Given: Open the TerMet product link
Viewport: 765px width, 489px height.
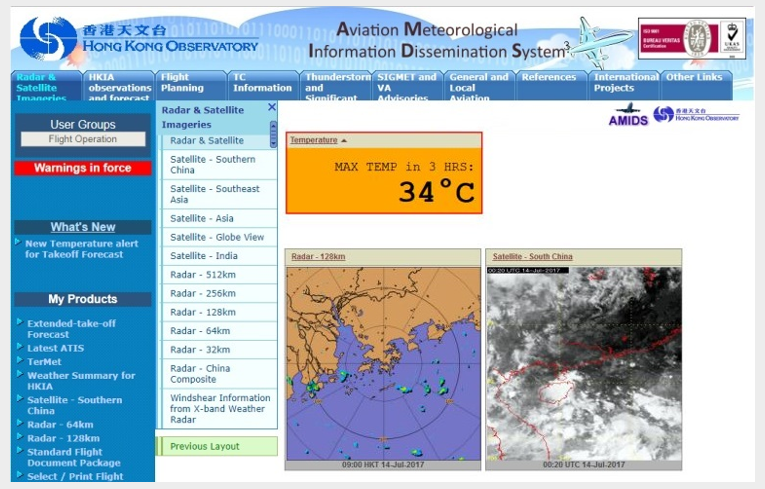Looking at the screenshot, I should point(44,362).
